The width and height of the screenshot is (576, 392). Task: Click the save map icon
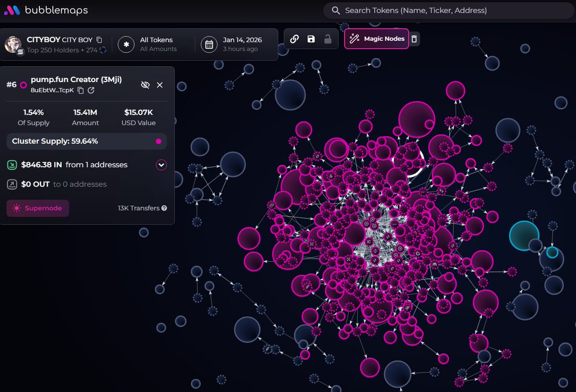tap(311, 39)
